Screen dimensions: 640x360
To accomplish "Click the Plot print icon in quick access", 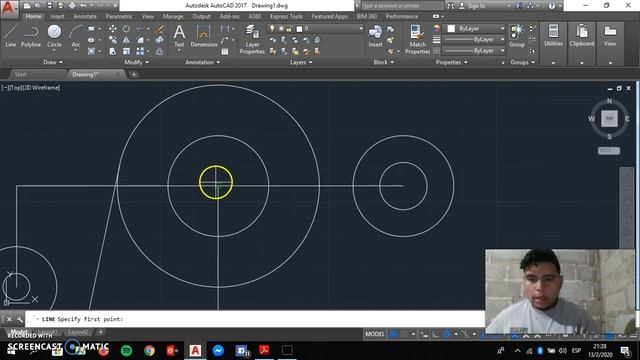I will [72, 6].
